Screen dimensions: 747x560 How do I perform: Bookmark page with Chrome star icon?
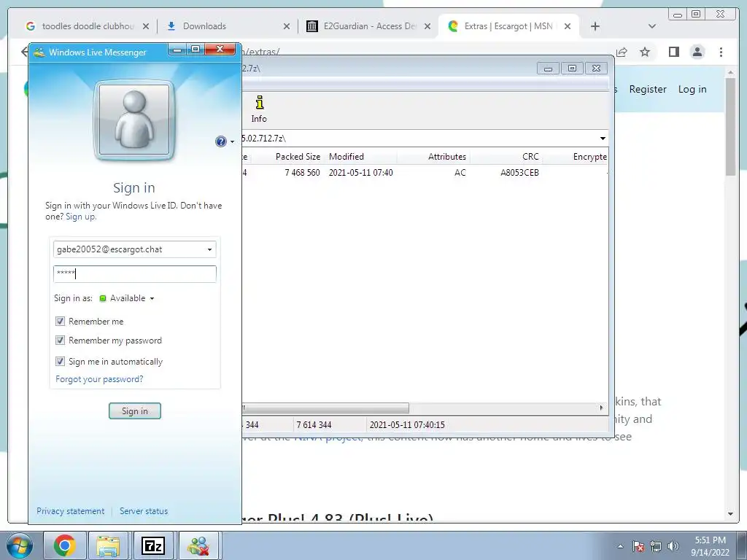point(645,52)
